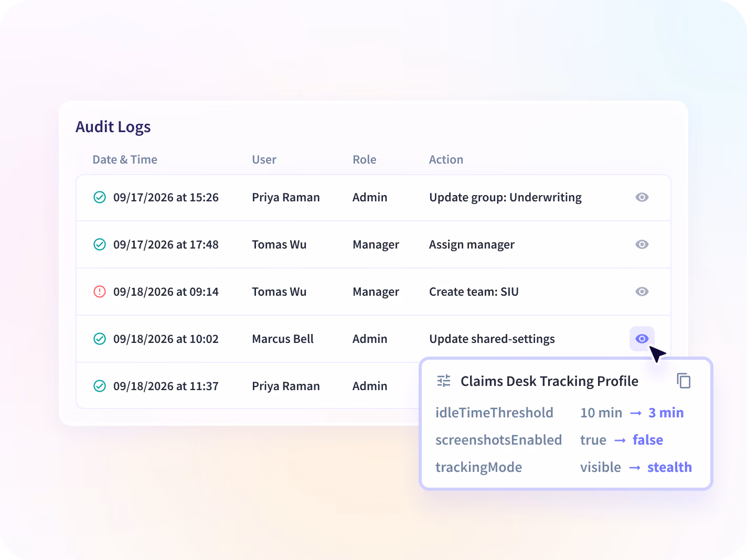Open the Update group: Underwriting action text
The width and height of the screenshot is (747, 560).
point(505,197)
